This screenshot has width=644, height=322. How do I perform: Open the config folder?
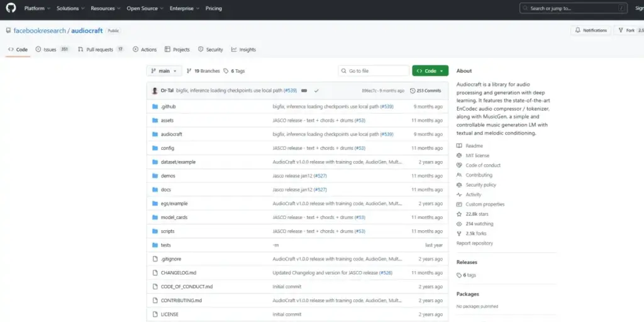167,148
